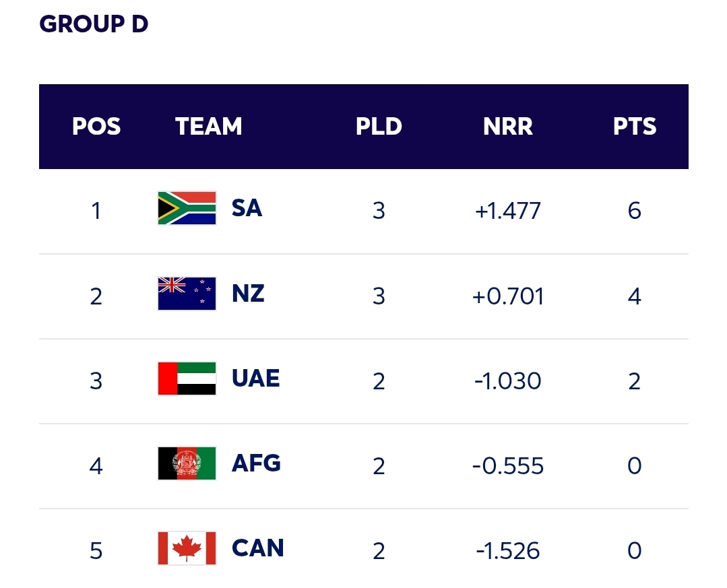Sort by the NRR column header

pos(508,127)
